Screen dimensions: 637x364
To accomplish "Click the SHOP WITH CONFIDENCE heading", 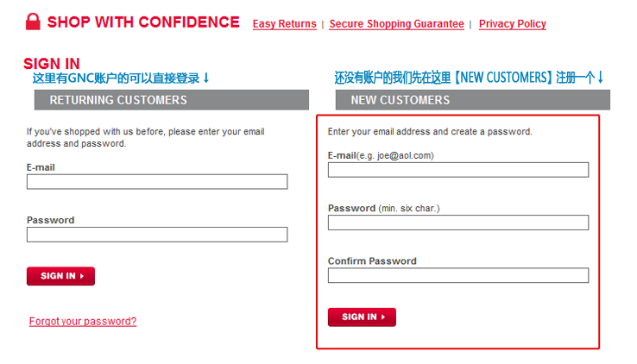I will [x=143, y=22].
